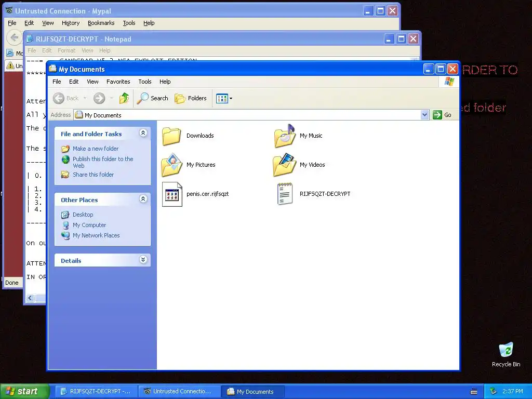Toggle the Folders pane button
Image resolution: width=532 pixels, height=399 pixels.
pyautogui.click(x=190, y=98)
